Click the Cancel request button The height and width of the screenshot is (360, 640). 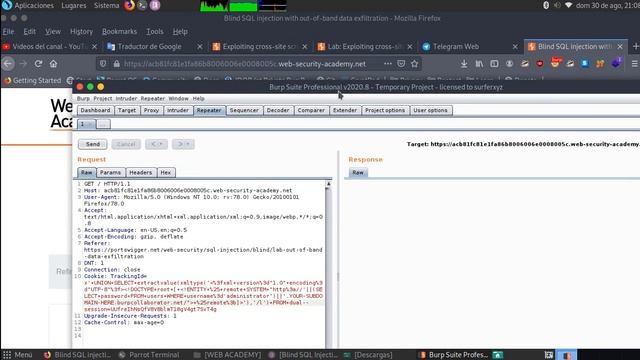click(126, 144)
